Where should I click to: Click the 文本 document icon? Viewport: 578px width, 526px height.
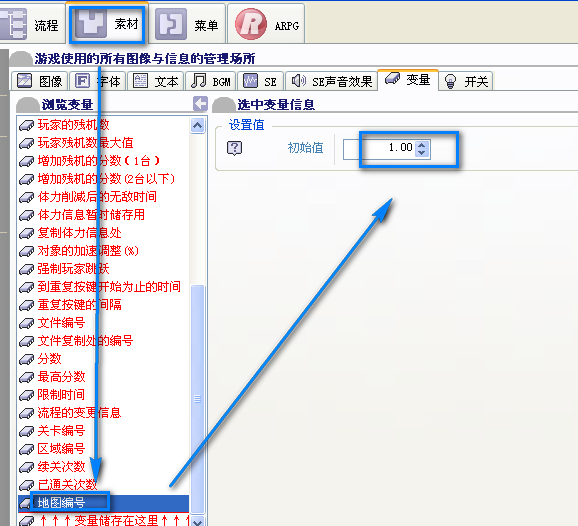140,80
